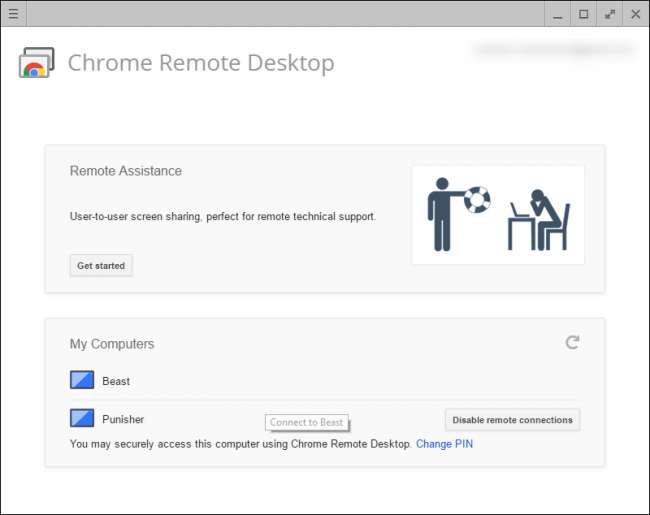The height and width of the screenshot is (515, 650).
Task: Close the Chrome Remote Desktop window
Action: click(635, 14)
